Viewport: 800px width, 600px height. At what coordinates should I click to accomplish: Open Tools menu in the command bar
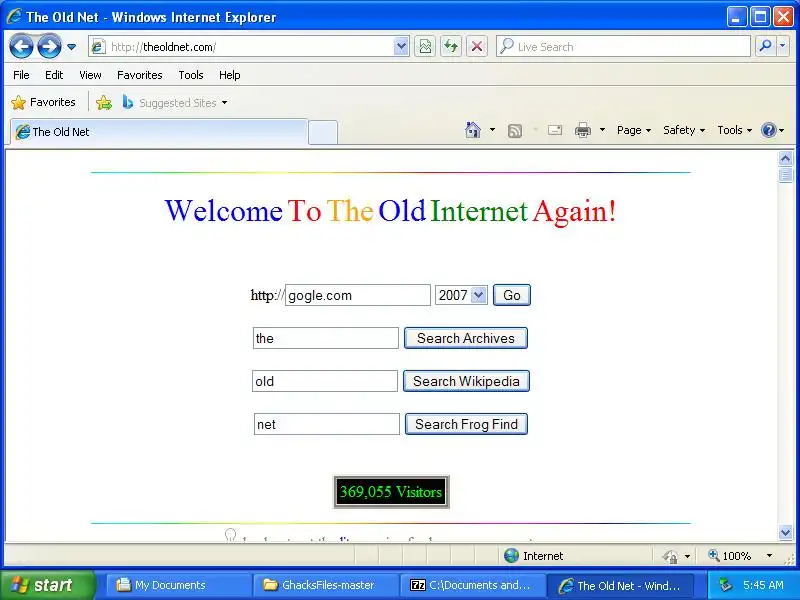735,130
